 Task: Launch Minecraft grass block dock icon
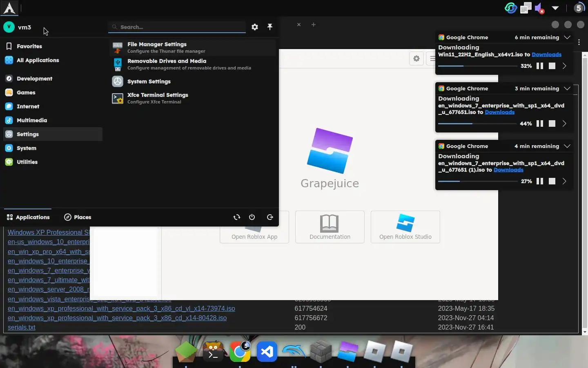[186, 351]
